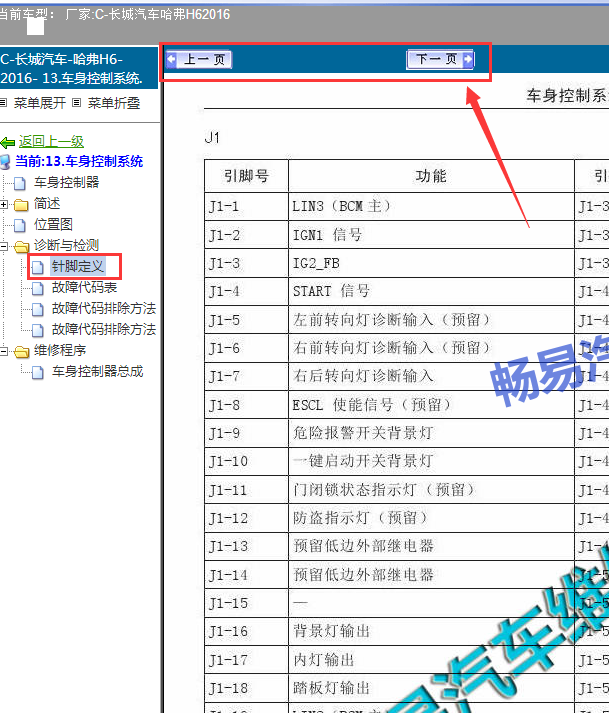Open second 故障代码排除方法 tree item

coord(104,329)
